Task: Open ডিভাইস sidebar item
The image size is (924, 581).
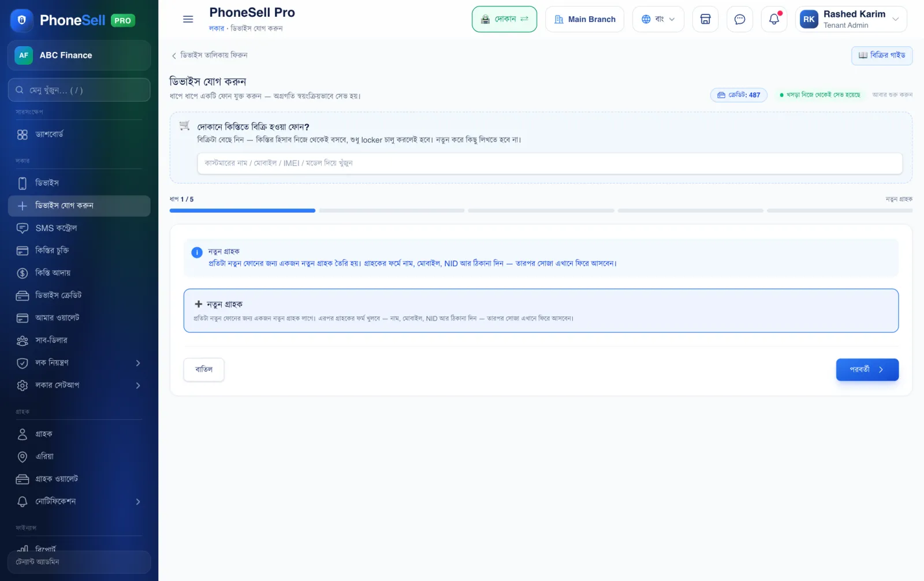Action: pyautogui.click(x=79, y=183)
